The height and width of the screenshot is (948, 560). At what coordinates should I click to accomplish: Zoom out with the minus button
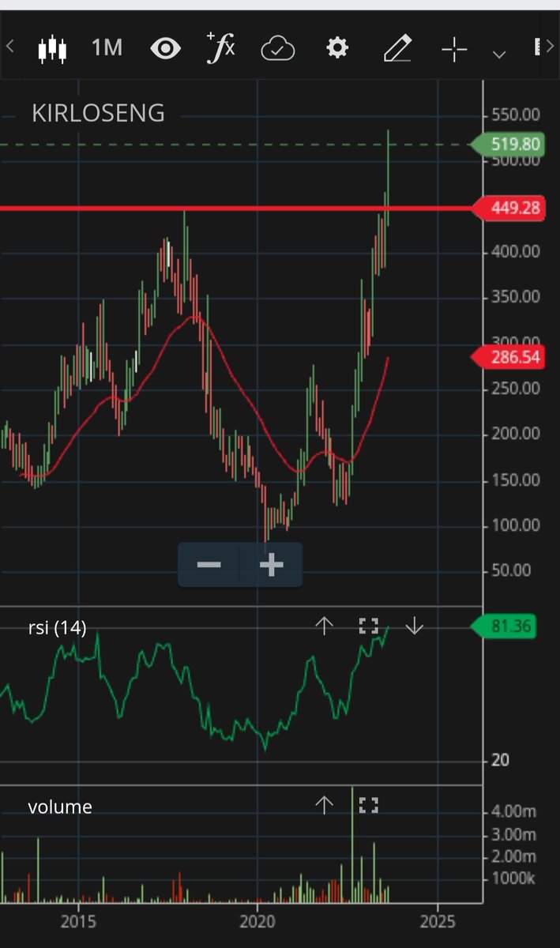point(209,565)
